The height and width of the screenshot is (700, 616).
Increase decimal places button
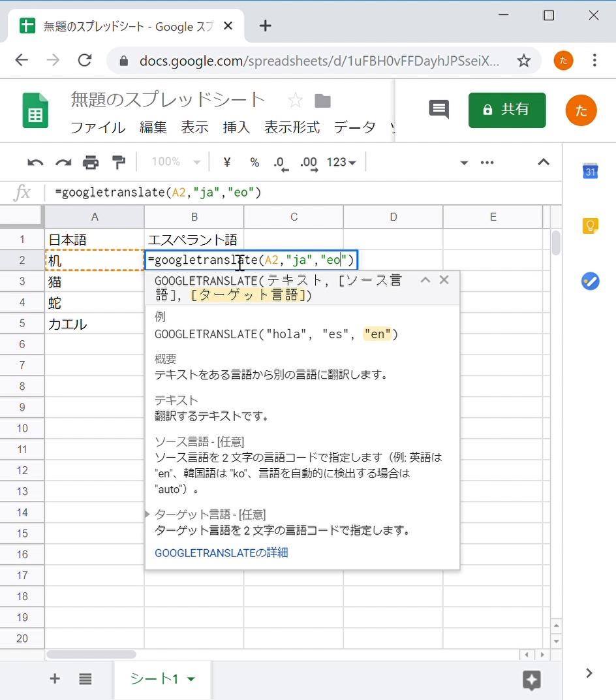tap(309, 163)
